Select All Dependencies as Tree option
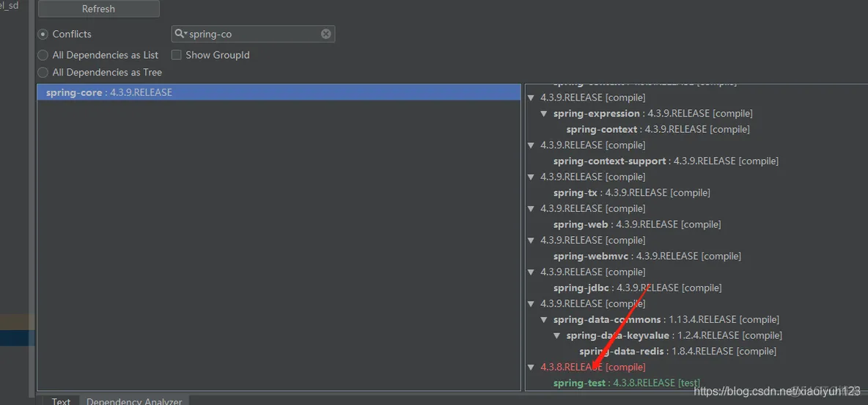 click(43, 72)
